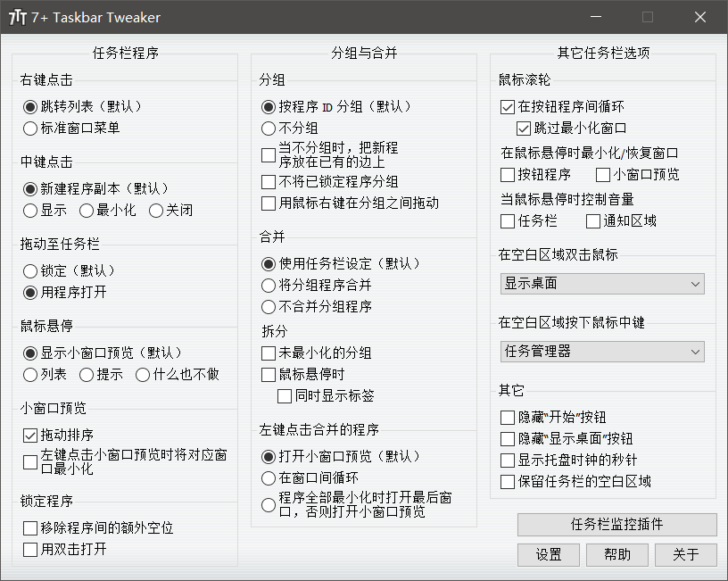728x581 pixels.
Task: Enable 用鼠标右键在分组之间拖动
Action: [269, 203]
